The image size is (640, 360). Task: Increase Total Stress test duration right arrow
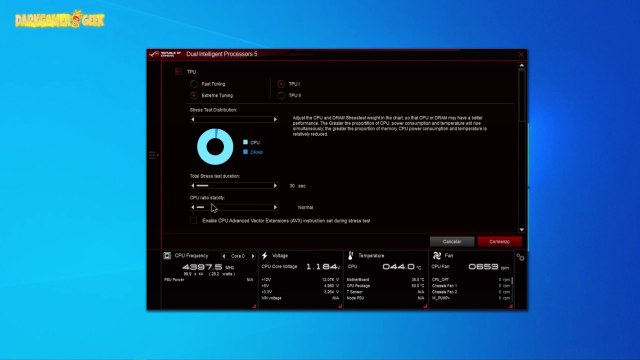276,186
